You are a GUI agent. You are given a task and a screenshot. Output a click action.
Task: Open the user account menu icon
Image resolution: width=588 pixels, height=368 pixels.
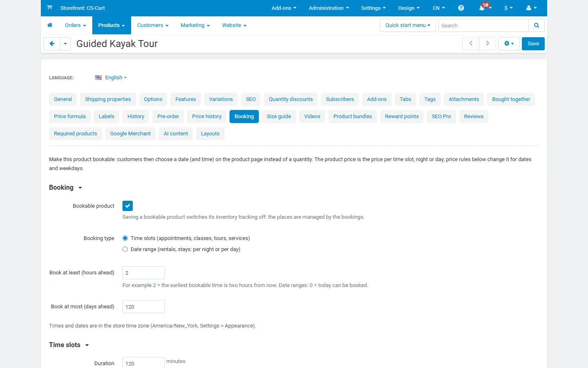click(x=531, y=8)
